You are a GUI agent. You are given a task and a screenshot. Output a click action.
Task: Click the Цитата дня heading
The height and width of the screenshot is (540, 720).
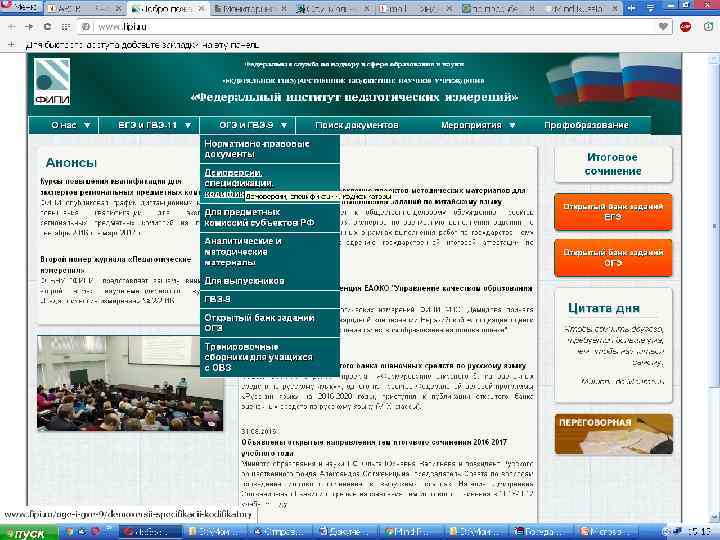[603, 308]
